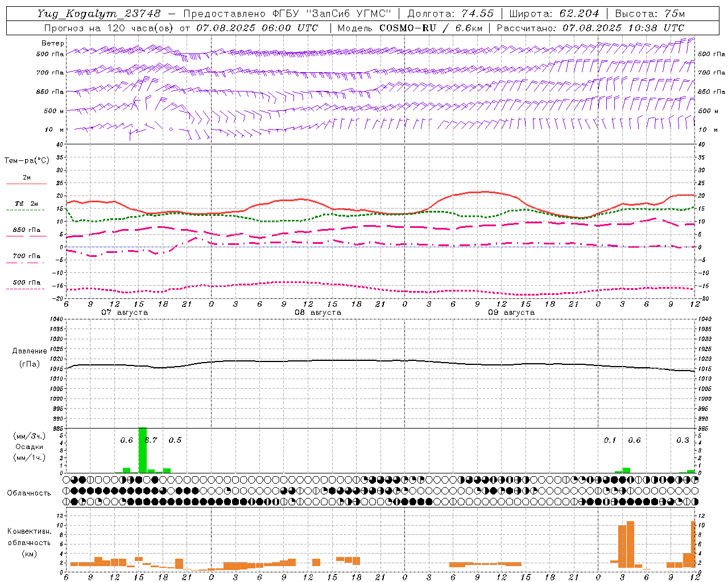Click the Высота: 75м value
Image resolution: width=728 pixels, height=582 pixels.
pyautogui.click(x=650, y=13)
